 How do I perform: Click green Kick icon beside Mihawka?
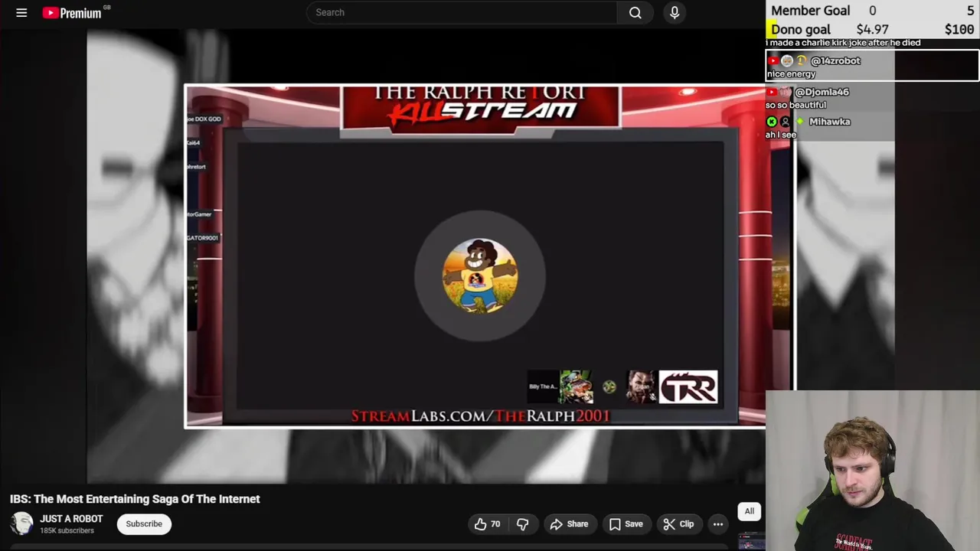772,122
